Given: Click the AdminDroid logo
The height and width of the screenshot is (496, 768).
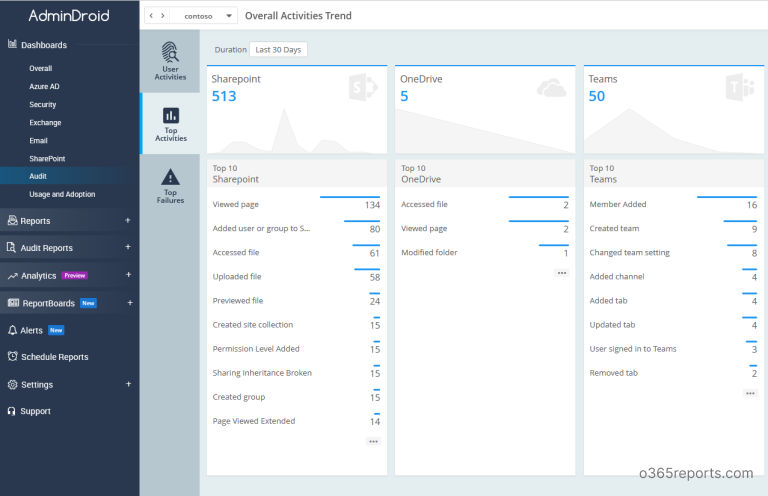Looking at the screenshot, I should click(x=69, y=16).
